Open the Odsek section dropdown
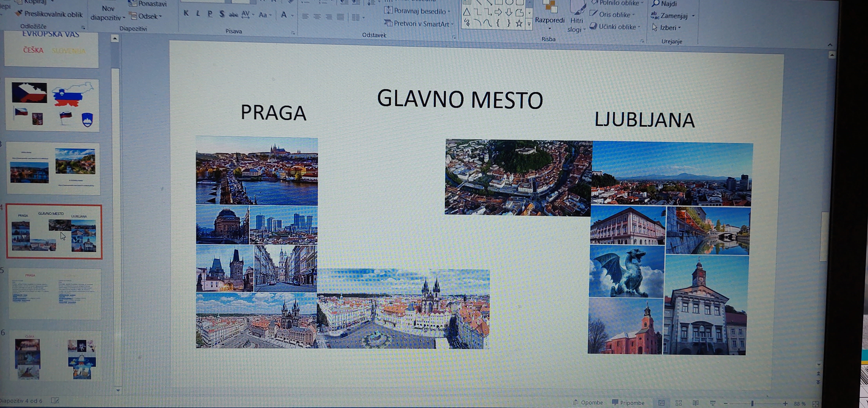Viewport: 868px width, 408px height. pyautogui.click(x=145, y=16)
